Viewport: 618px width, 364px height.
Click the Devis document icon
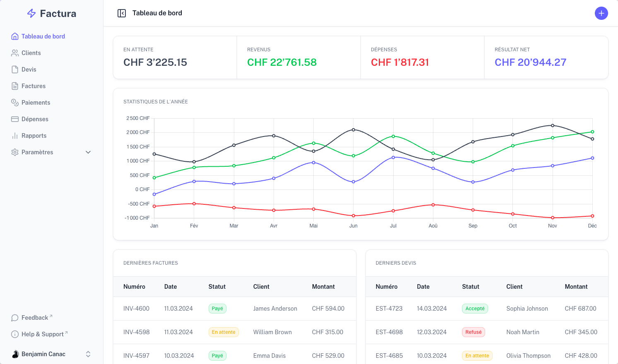[x=15, y=69]
